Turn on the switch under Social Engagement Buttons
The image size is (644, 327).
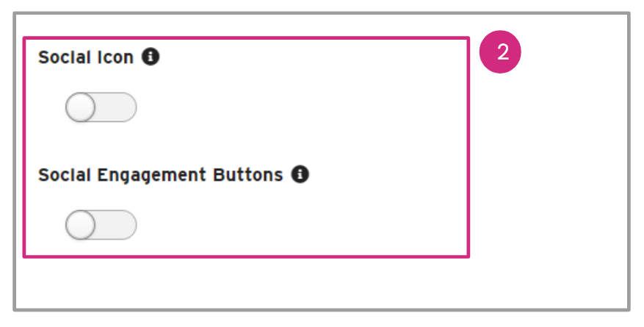click(x=101, y=225)
